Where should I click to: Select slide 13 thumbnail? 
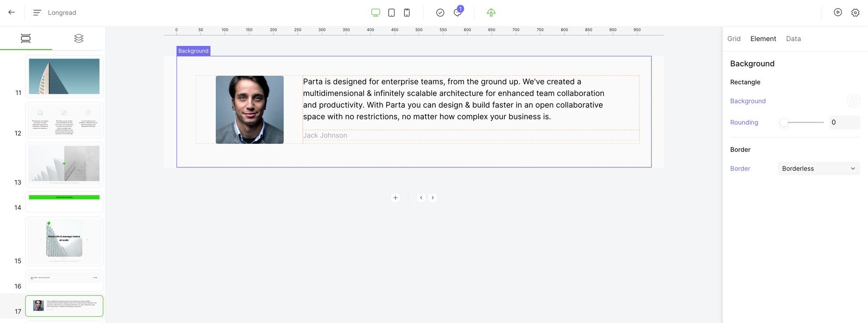pos(64,165)
